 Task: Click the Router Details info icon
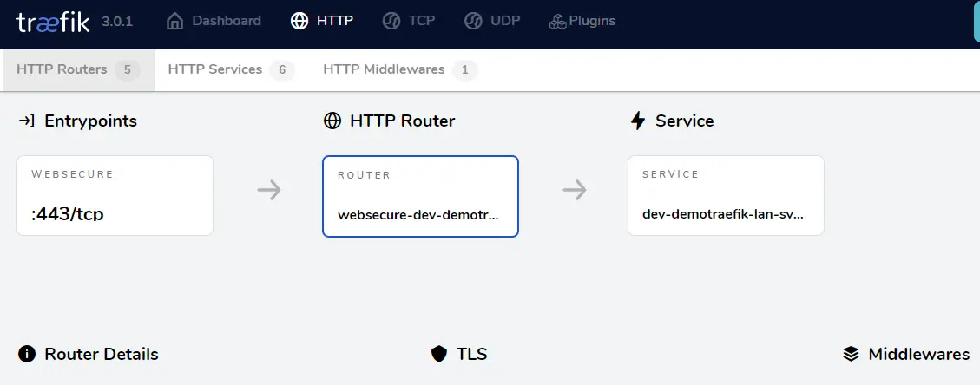point(26,355)
